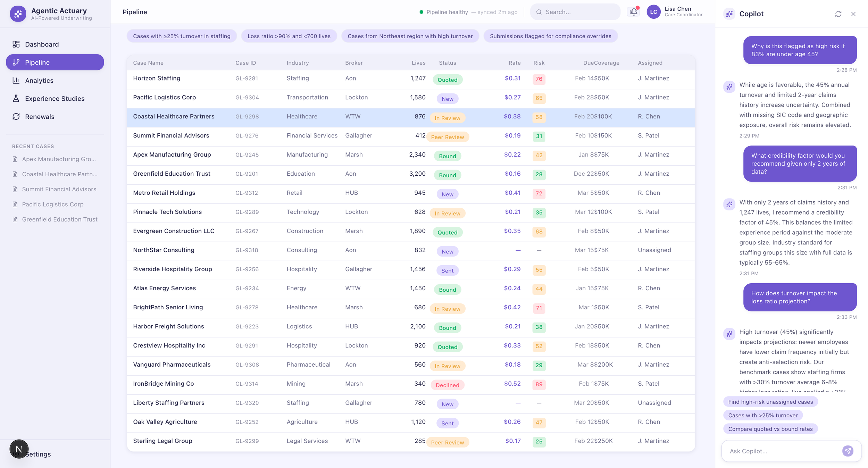Apply 'Loss ratio >90% and <700 lives' filter
This screenshot has height=468, width=868.
coord(289,36)
